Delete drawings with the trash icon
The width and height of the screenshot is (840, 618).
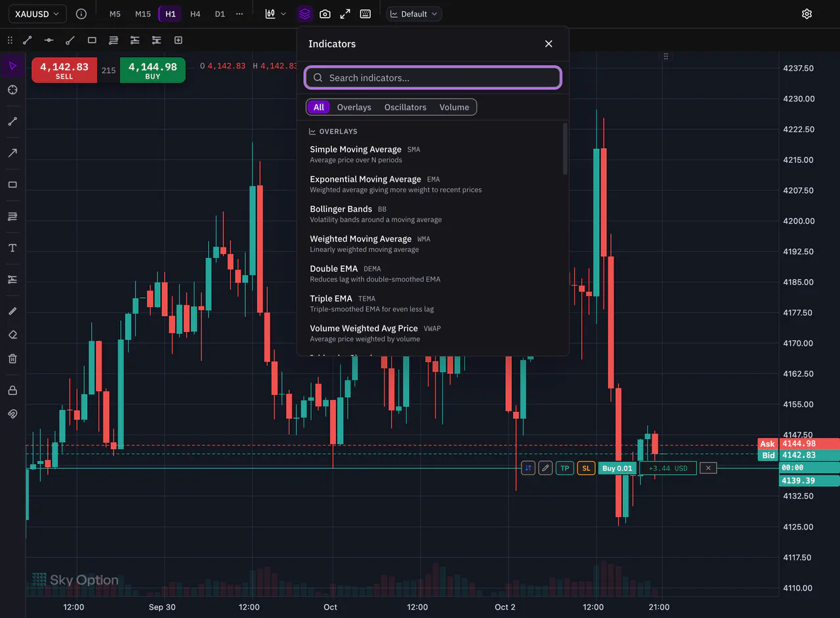point(12,359)
